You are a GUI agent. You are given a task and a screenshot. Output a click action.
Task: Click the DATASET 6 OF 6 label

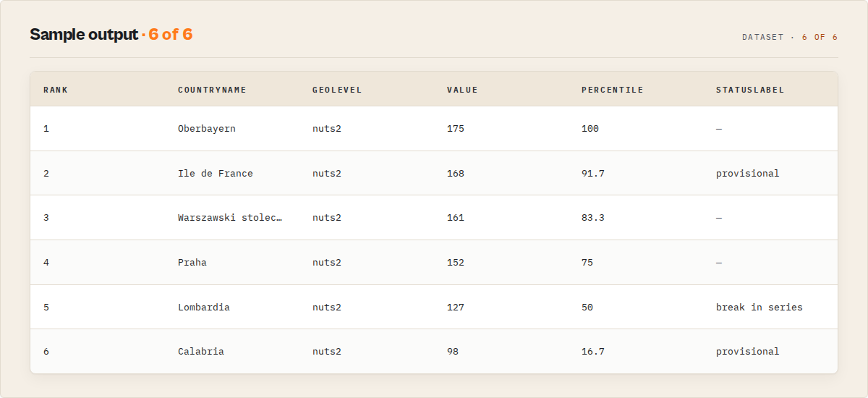click(x=790, y=37)
